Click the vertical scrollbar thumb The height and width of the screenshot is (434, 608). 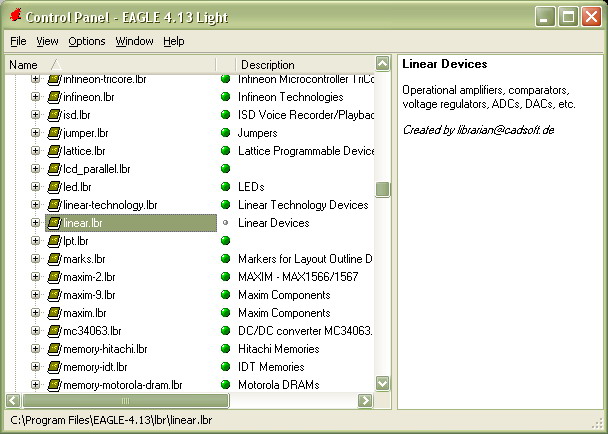click(x=383, y=190)
